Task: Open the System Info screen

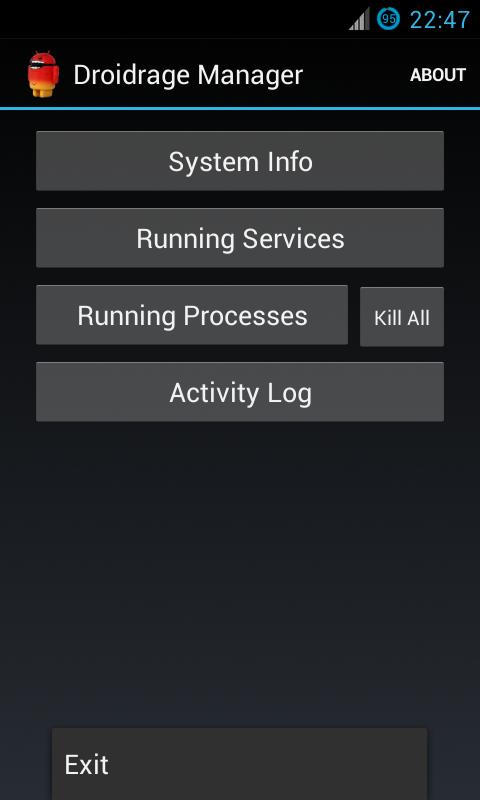Action: point(240,161)
